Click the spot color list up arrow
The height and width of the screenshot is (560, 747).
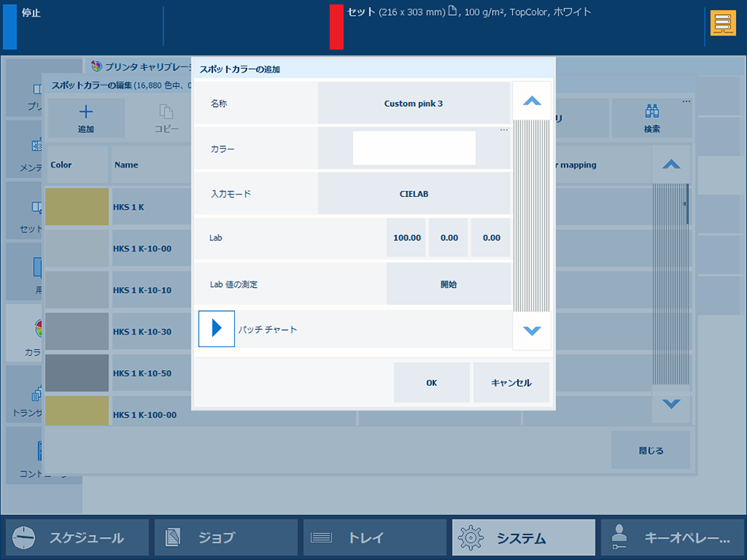click(x=671, y=165)
